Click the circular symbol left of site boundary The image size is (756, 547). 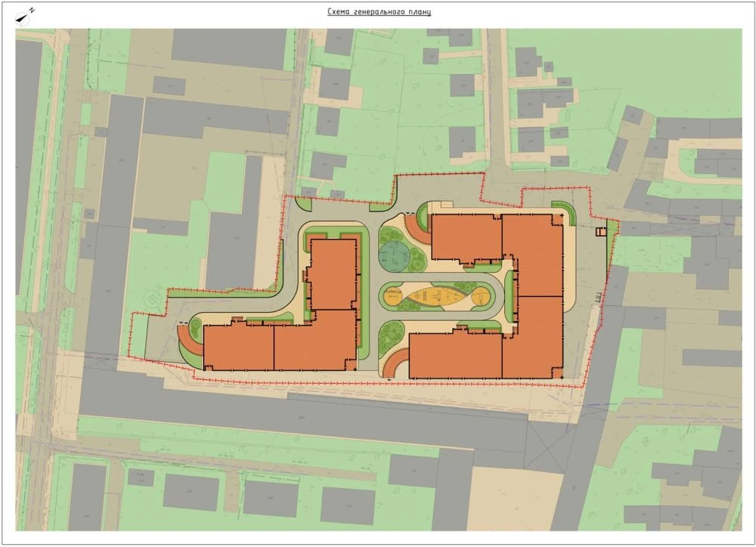[x=153, y=299]
